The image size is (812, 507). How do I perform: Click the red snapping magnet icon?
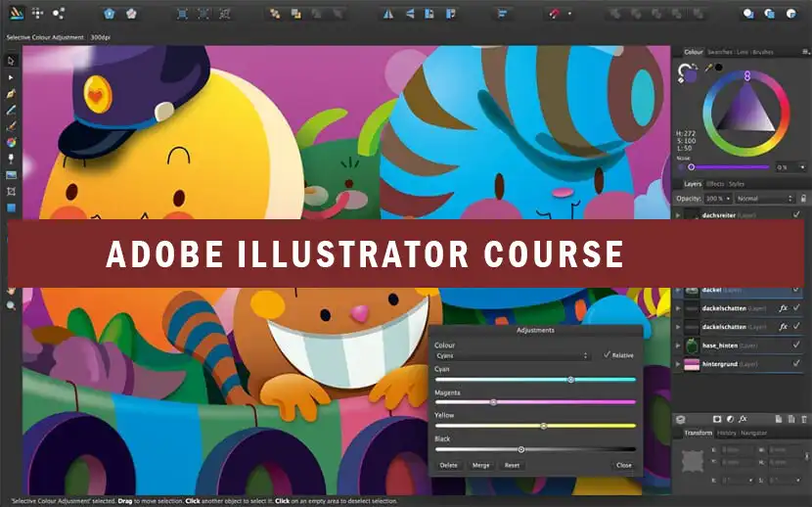555,14
